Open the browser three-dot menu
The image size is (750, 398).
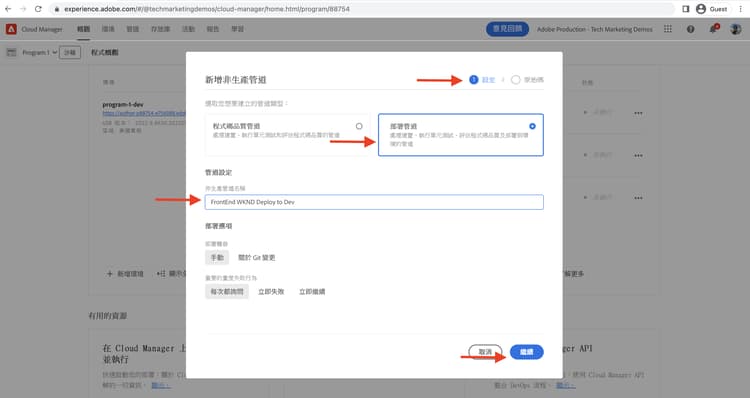click(x=740, y=9)
